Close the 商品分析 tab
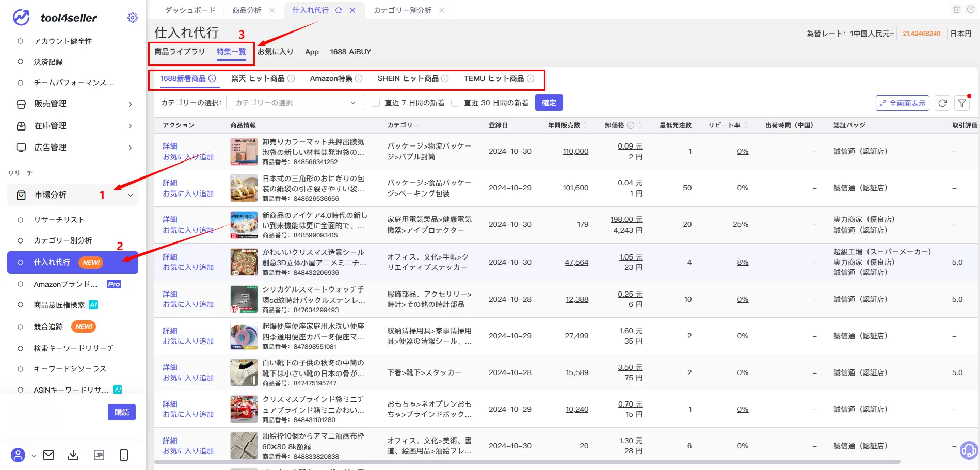The height and width of the screenshot is (470, 980). [272, 10]
